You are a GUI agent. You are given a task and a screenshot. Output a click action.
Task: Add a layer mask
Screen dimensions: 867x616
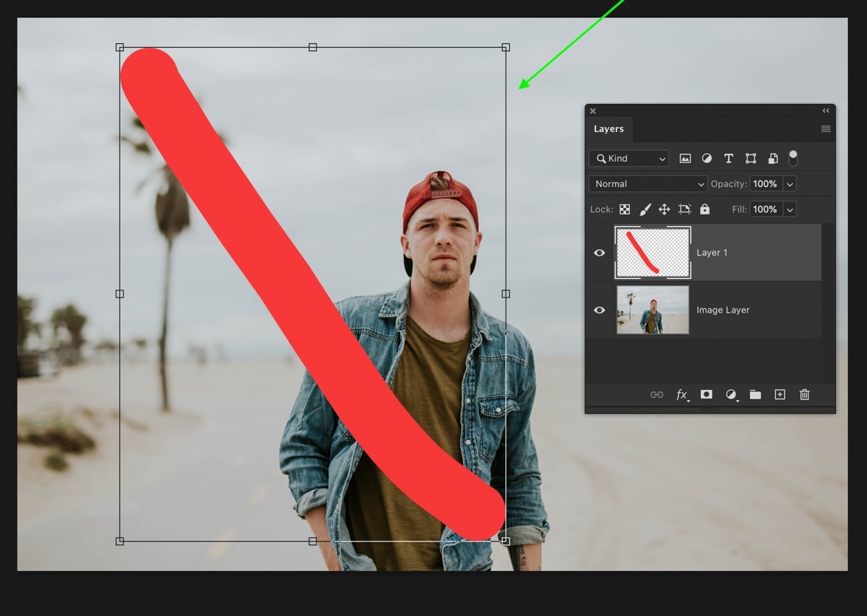(x=707, y=394)
